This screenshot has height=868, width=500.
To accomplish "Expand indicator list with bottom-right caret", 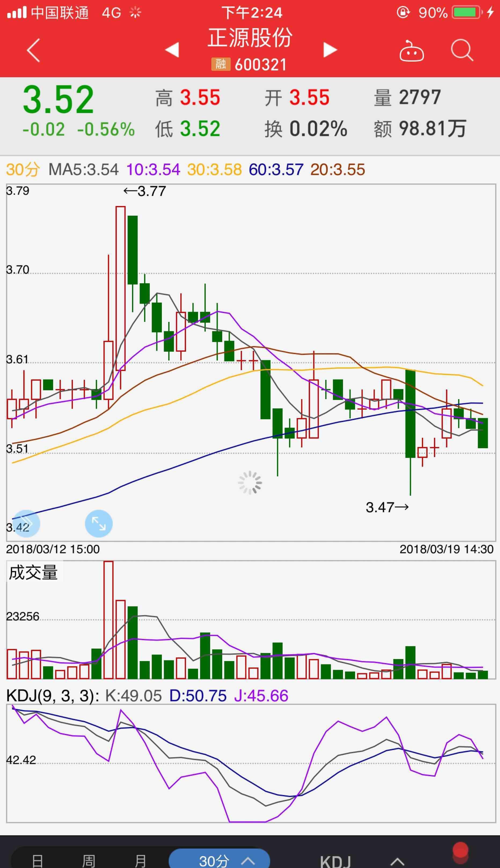I will click(x=397, y=862).
